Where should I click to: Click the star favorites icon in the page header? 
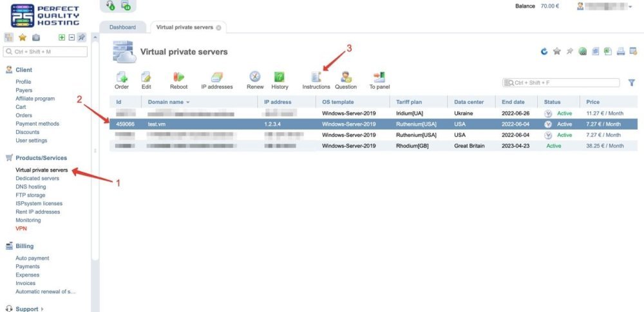557,52
